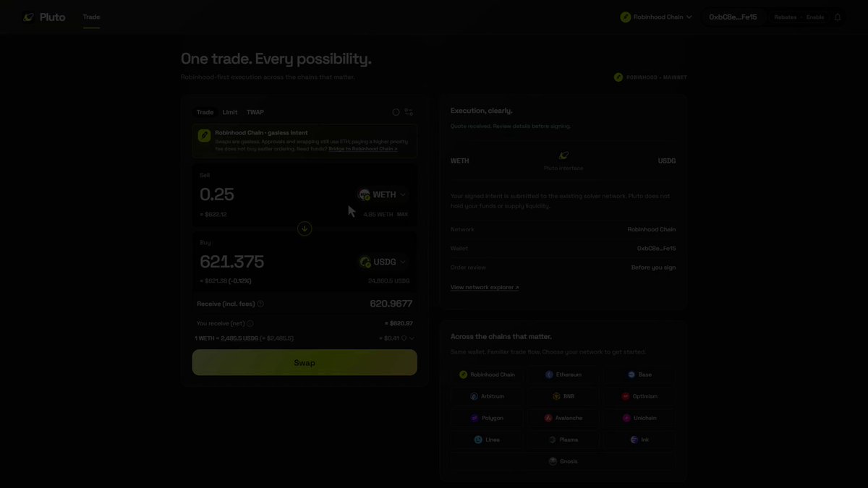Refresh the quote with the circular icon
Viewport: 868px width, 488px height.
[396, 112]
